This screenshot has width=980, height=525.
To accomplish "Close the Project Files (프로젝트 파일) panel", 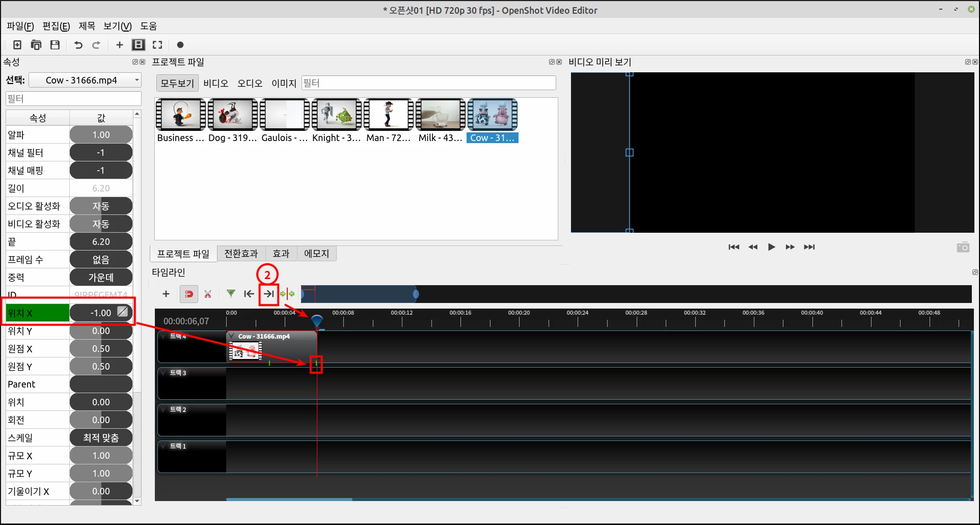I will [x=559, y=62].
